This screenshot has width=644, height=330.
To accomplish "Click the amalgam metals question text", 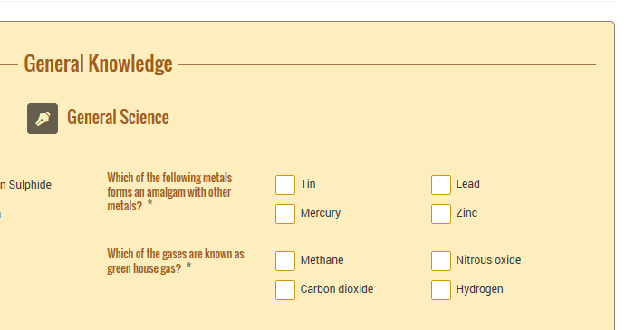I will [x=169, y=192].
